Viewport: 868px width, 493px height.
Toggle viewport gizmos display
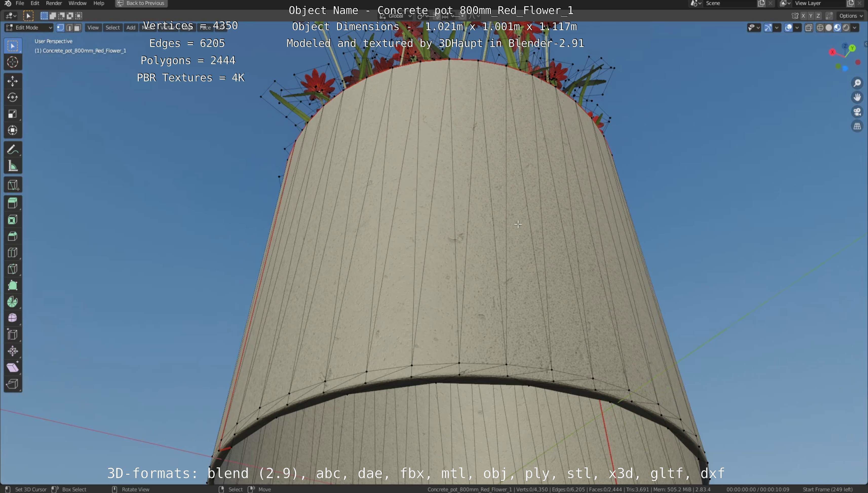click(x=768, y=28)
